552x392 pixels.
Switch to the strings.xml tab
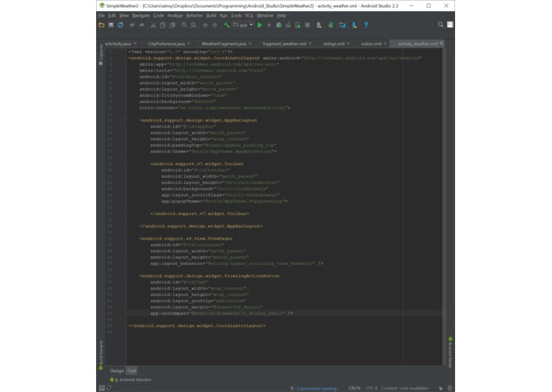pos(334,44)
